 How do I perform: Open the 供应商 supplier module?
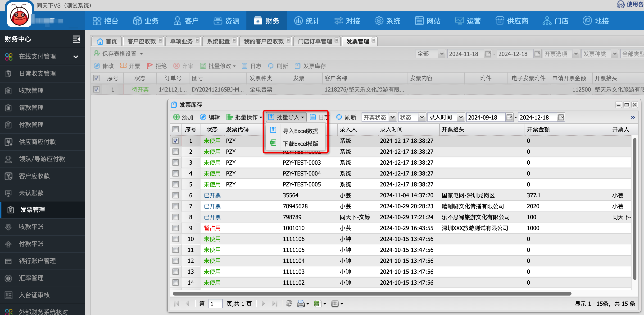pyautogui.click(x=512, y=21)
